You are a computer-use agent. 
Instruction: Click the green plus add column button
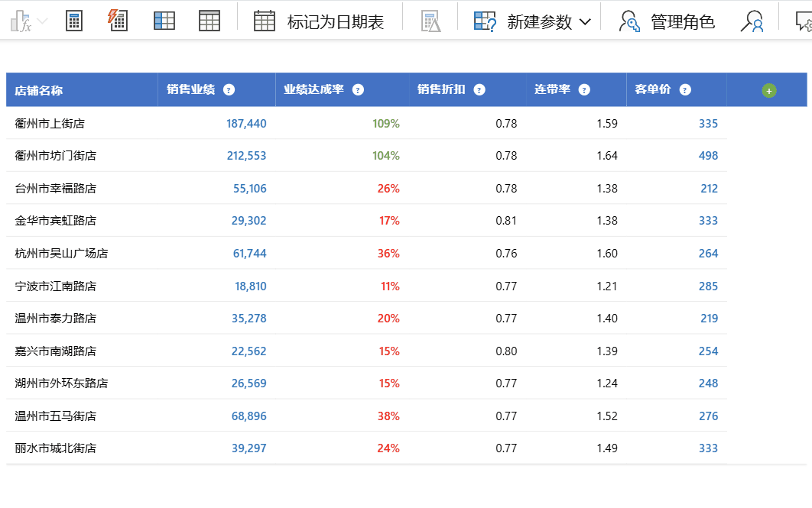[769, 91]
